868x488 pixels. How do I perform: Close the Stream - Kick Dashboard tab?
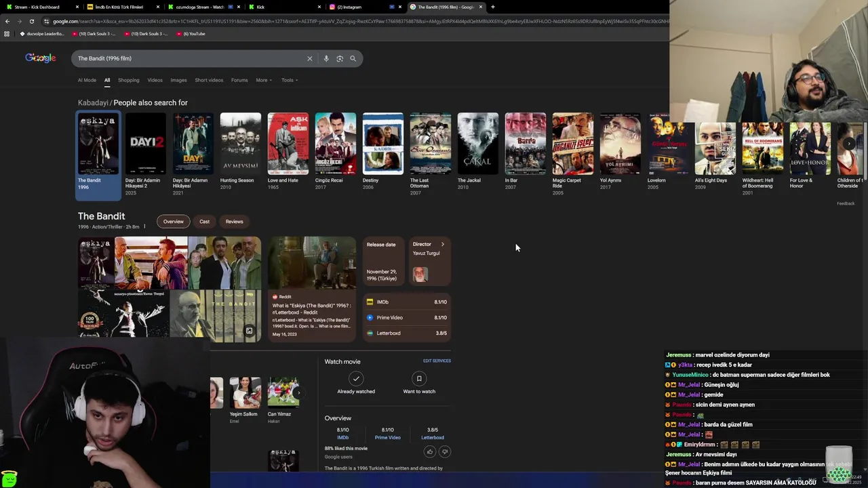[x=77, y=7]
